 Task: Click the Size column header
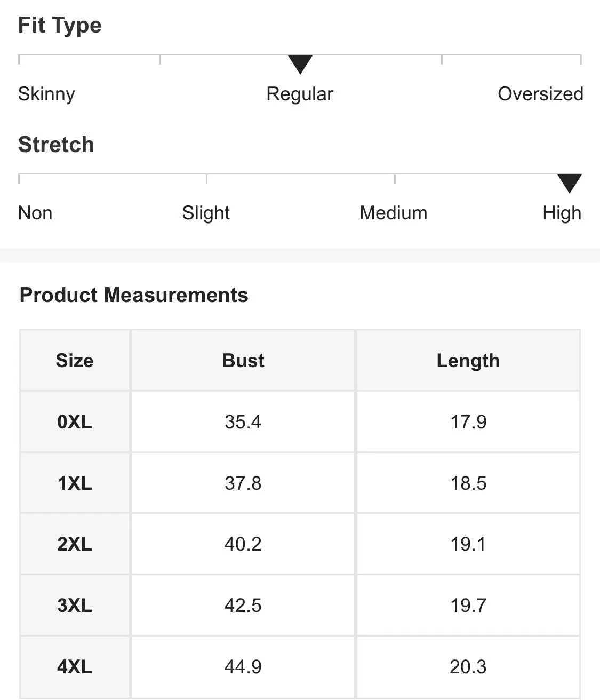75,360
